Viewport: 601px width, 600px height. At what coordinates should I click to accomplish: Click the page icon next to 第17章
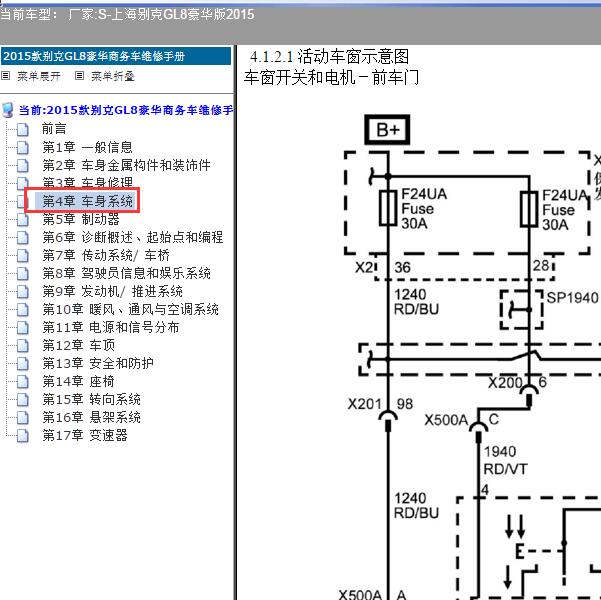pyautogui.click(x=23, y=436)
